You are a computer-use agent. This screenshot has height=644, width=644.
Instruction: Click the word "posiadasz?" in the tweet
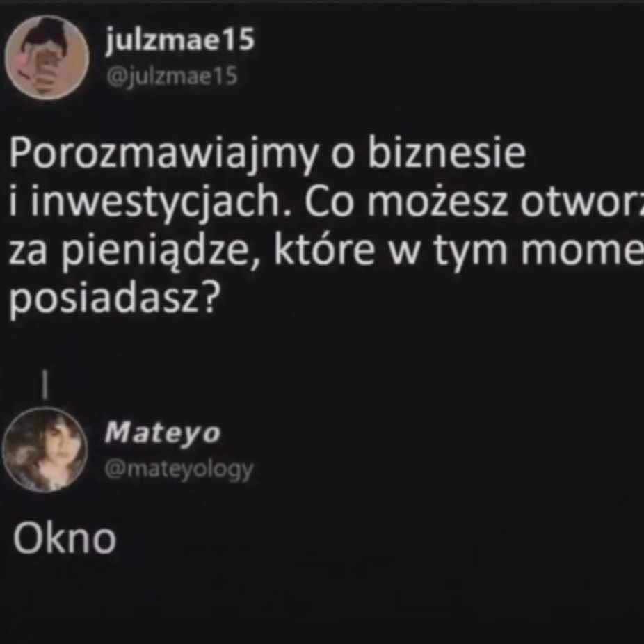(112, 299)
